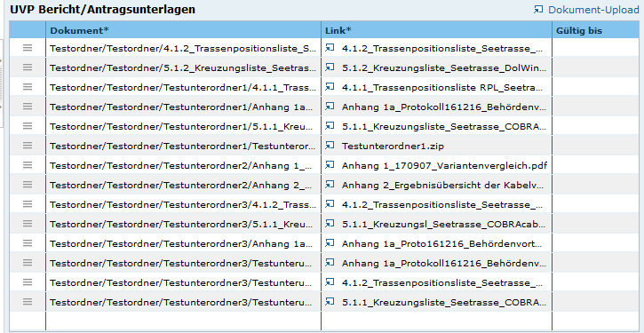Select the handle icon of Testunterordner1/4.1.1_Trass... row
644x333 pixels.
28,87
